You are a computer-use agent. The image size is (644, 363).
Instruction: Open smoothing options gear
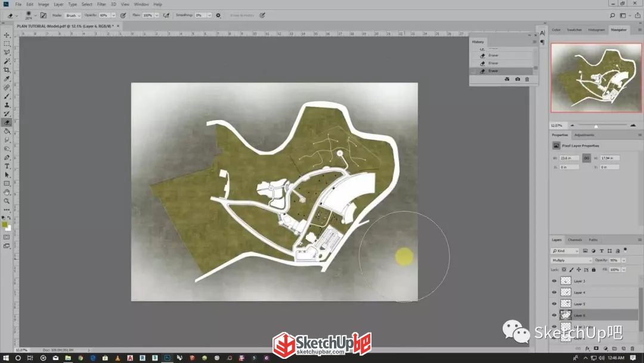218,15
